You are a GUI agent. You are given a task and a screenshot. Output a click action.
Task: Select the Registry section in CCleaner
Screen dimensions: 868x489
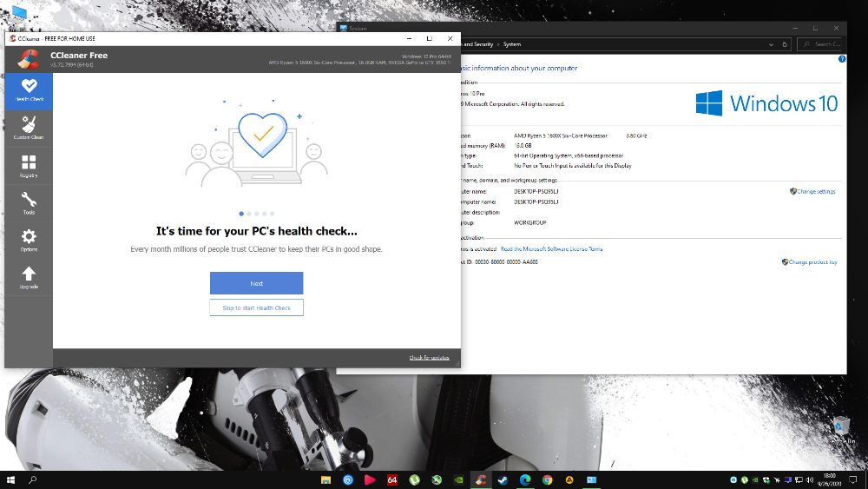tap(29, 166)
